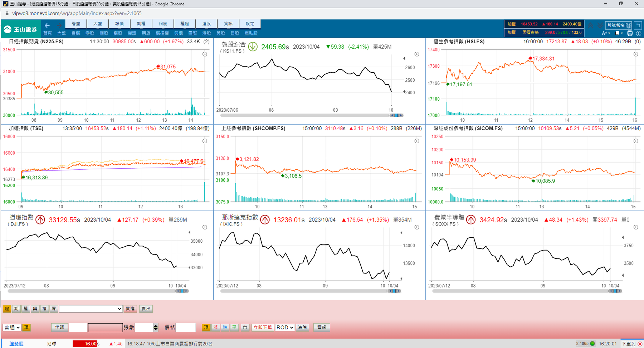Click the back arrow navigation icon
This screenshot has width=644, height=348.
click(x=47, y=25)
